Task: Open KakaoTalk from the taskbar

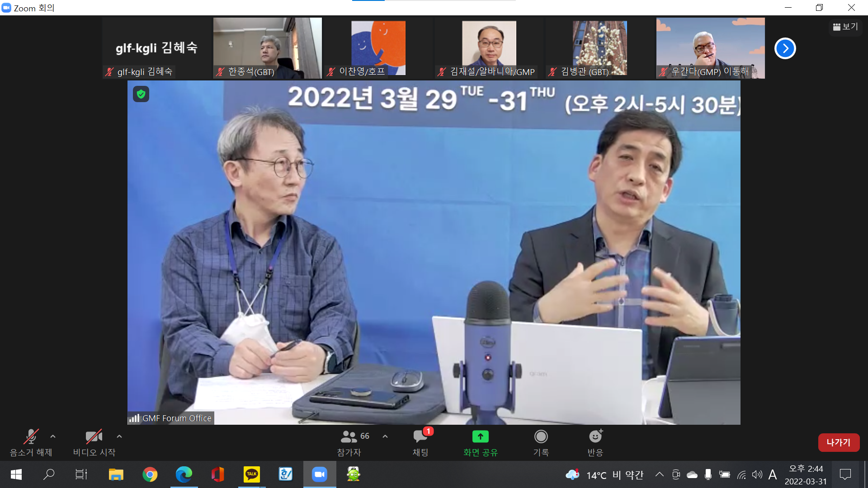Action: 251,474
